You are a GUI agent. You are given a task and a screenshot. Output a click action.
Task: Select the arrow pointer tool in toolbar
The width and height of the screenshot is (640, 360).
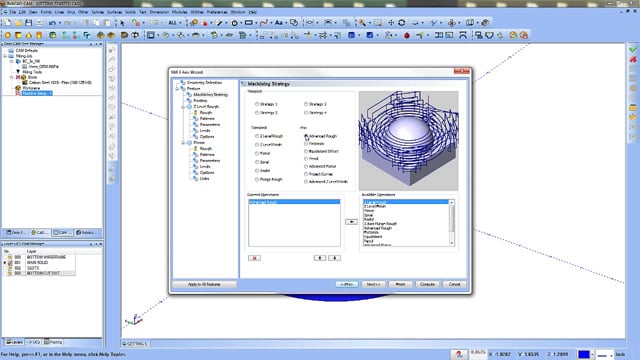pos(122,23)
